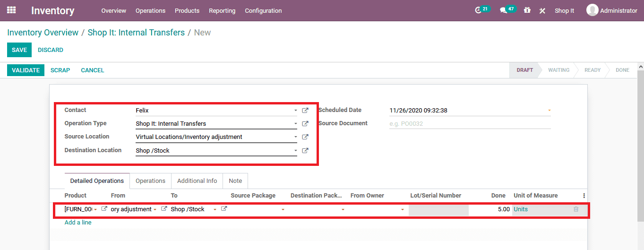The height and width of the screenshot is (250, 644).
Task: Go to Inventory Overview breadcrumb
Action: (43, 33)
